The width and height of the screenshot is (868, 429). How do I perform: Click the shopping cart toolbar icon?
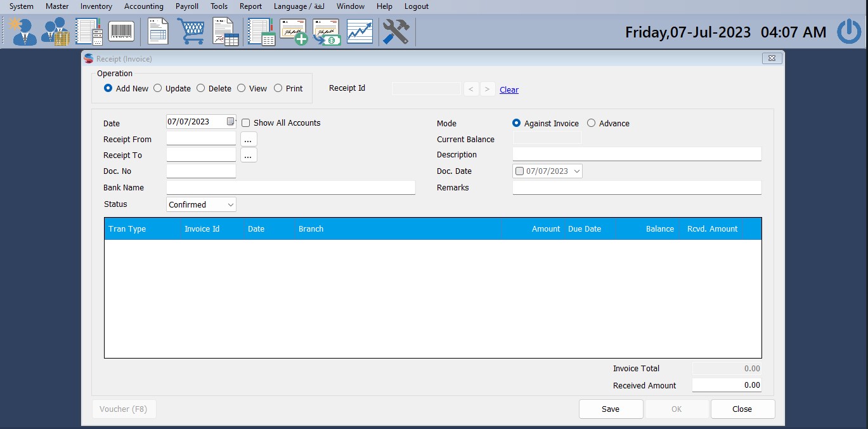click(191, 32)
